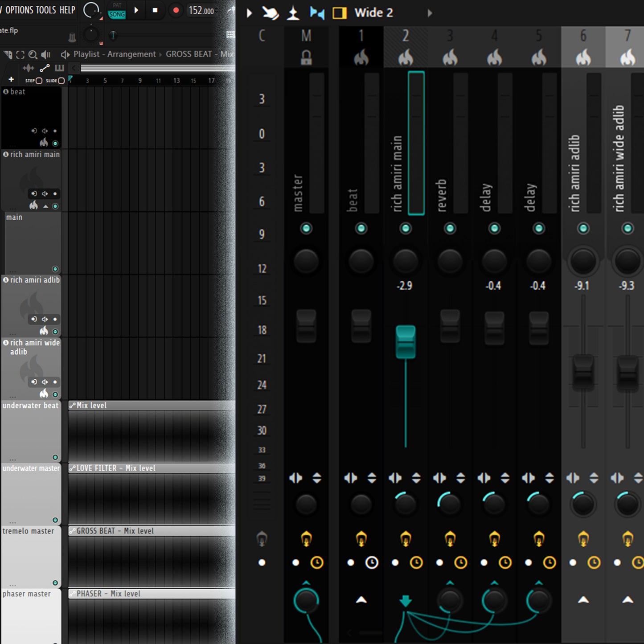Switch playback to PAT mode
This screenshot has height=644, width=644.
pyautogui.click(x=117, y=5)
